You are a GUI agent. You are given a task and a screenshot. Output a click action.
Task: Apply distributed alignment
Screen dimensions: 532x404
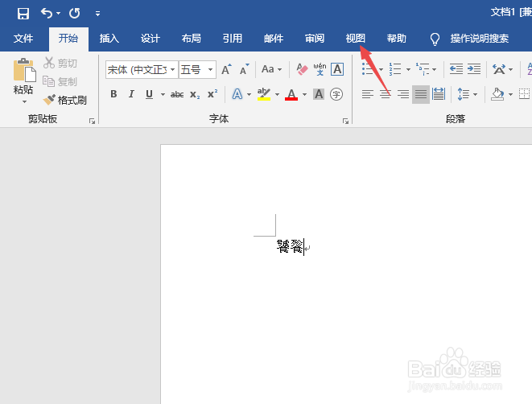(439, 94)
